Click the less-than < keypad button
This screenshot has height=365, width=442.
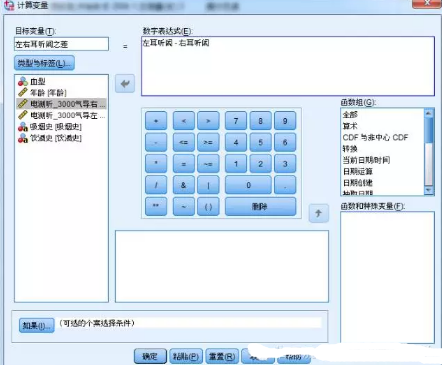184,121
